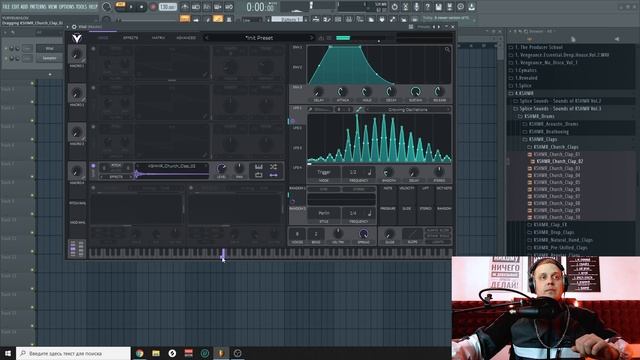Open the TOOLS menu
This screenshot has width=640, height=360.
pos(82,7)
